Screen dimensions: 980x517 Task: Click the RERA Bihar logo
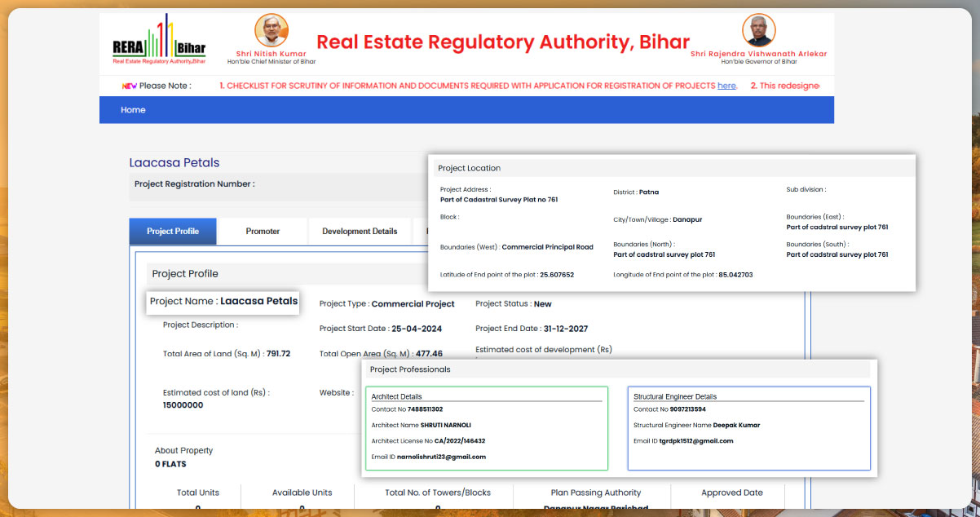point(160,39)
